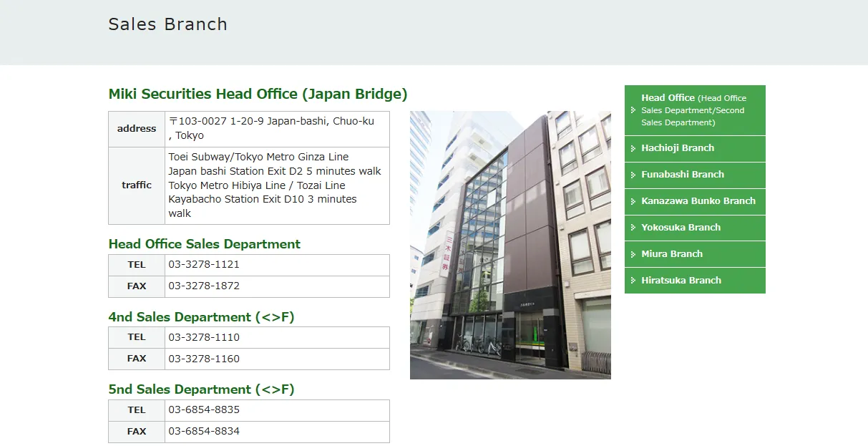Screen dimensions: 868x446
Task: Click the traffic directions cell
Action: tap(277, 185)
